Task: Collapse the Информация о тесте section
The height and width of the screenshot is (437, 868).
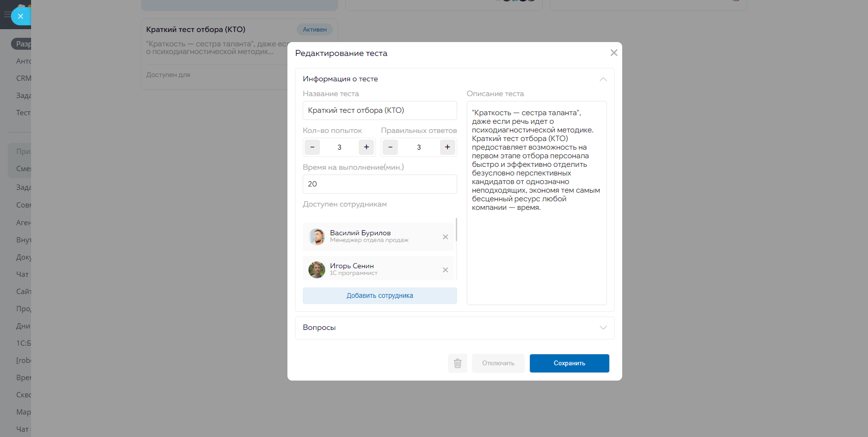Action: coord(603,79)
